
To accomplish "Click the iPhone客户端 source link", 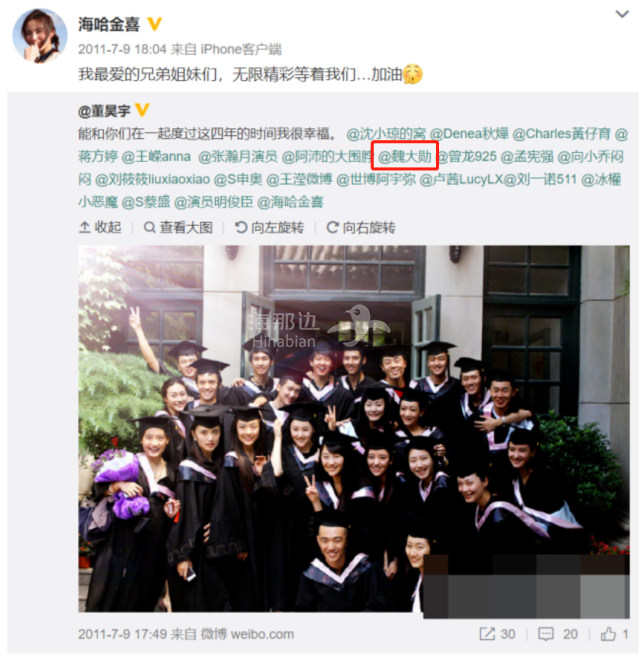I will [241, 49].
